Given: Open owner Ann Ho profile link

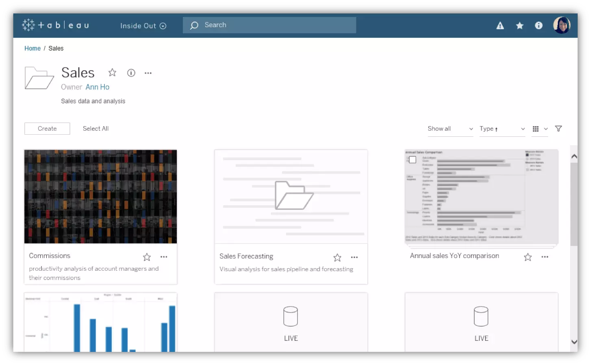Looking at the screenshot, I should tap(97, 87).
